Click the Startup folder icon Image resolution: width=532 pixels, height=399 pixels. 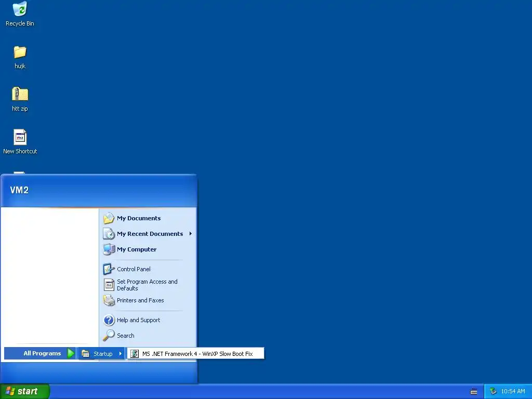(x=86, y=354)
